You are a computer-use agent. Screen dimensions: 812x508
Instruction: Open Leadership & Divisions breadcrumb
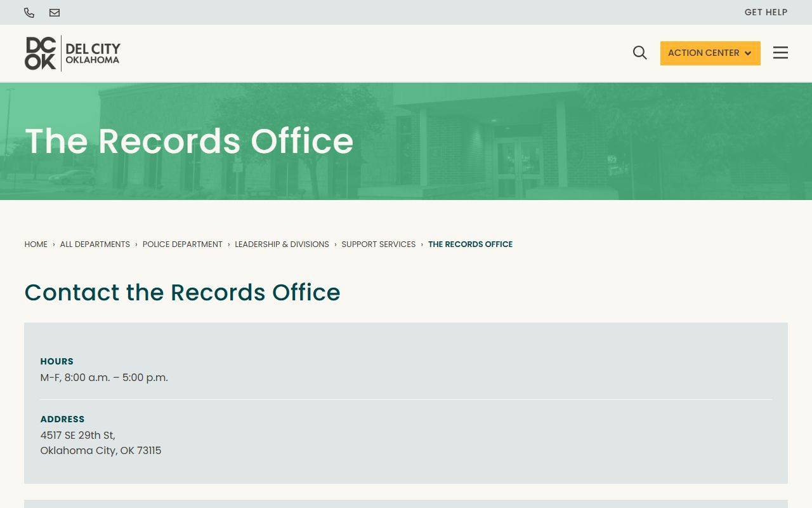(x=282, y=244)
